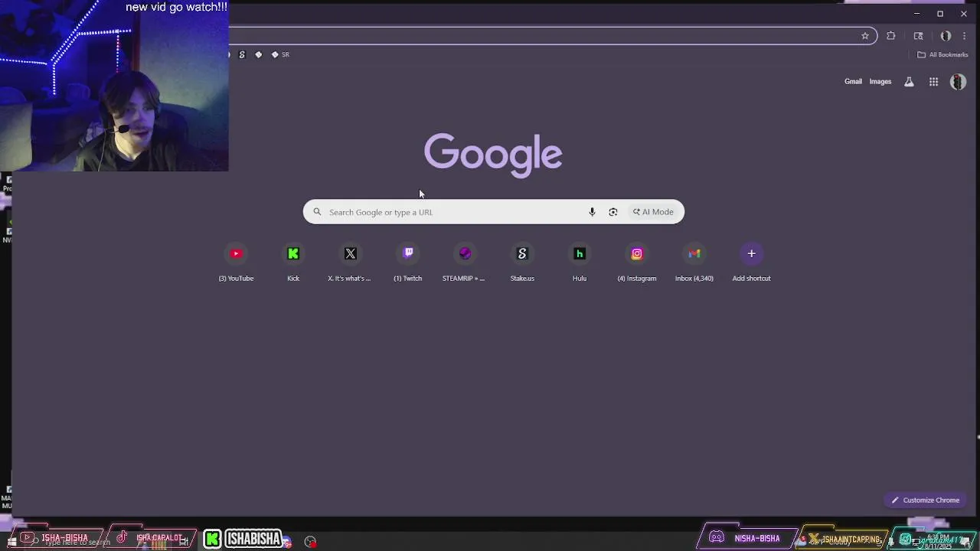Screen dimensions: 980x551
Task: Open the SR bookmark
Action: point(280,54)
